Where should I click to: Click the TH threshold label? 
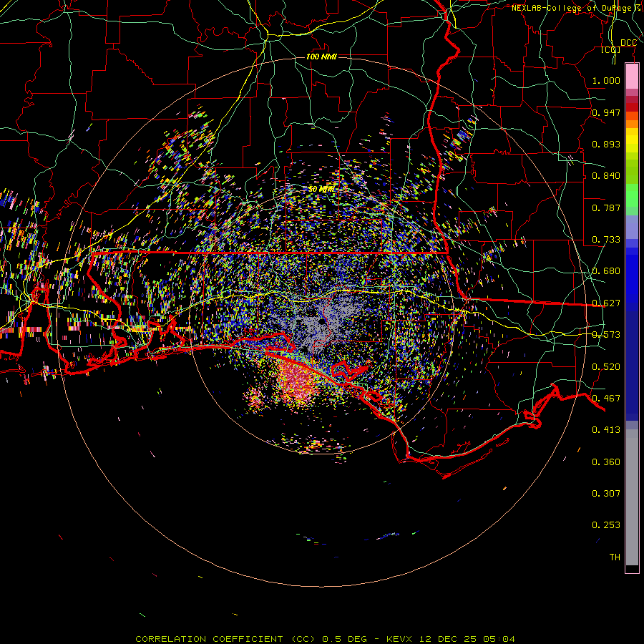point(615,557)
